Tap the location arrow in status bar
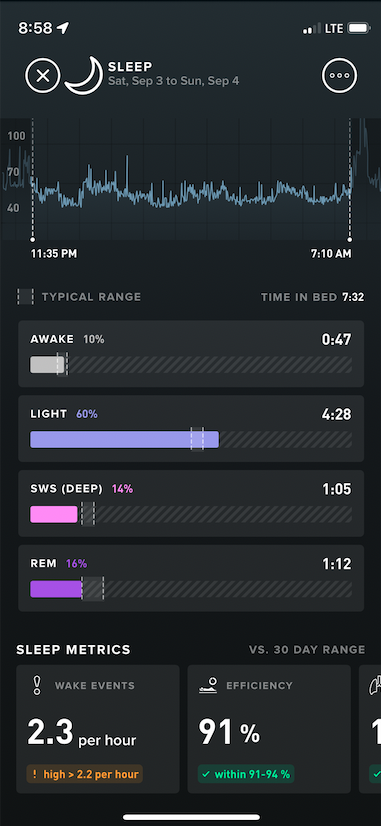This screenshot has height=826, width=381. [63, 27]
